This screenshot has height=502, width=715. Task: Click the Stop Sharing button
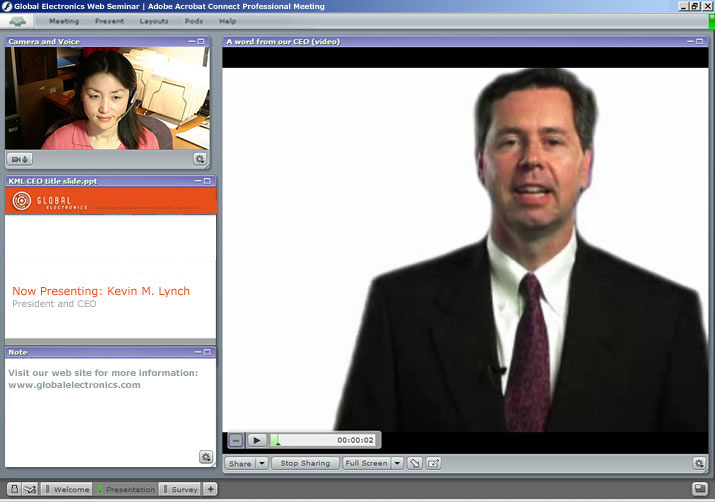[305, 463]
